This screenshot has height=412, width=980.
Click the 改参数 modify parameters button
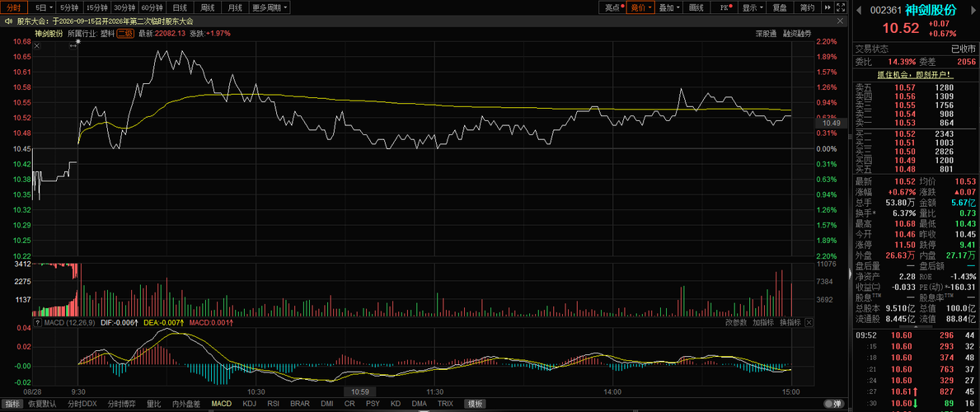736,323
